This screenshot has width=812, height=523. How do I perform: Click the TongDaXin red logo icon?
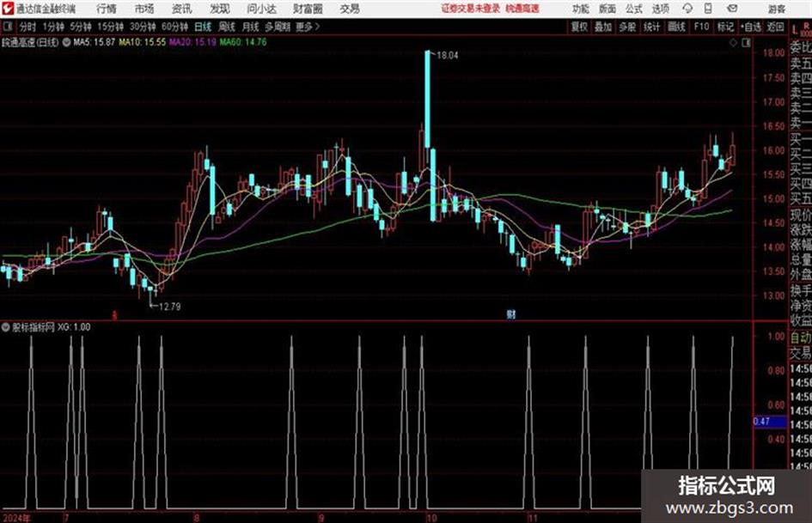8,9
